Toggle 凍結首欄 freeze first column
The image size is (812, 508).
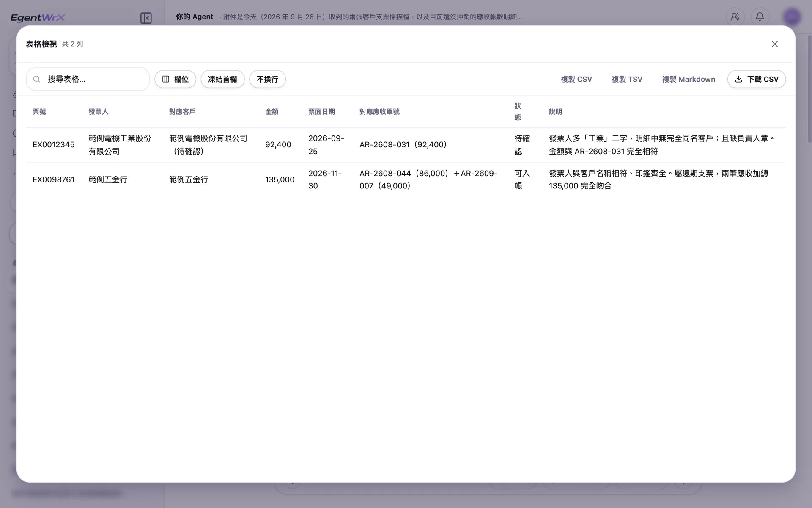[x=222, y=79]
